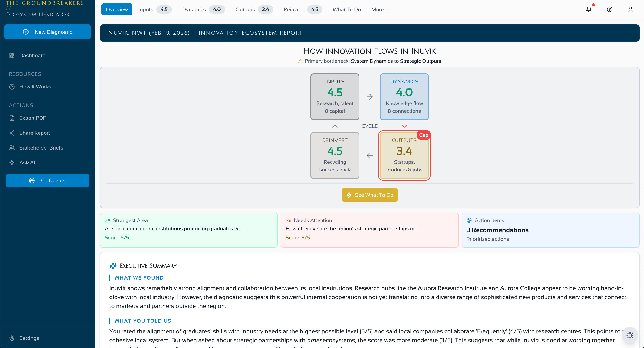Click Share Report in sidebar

click(34, 133)
